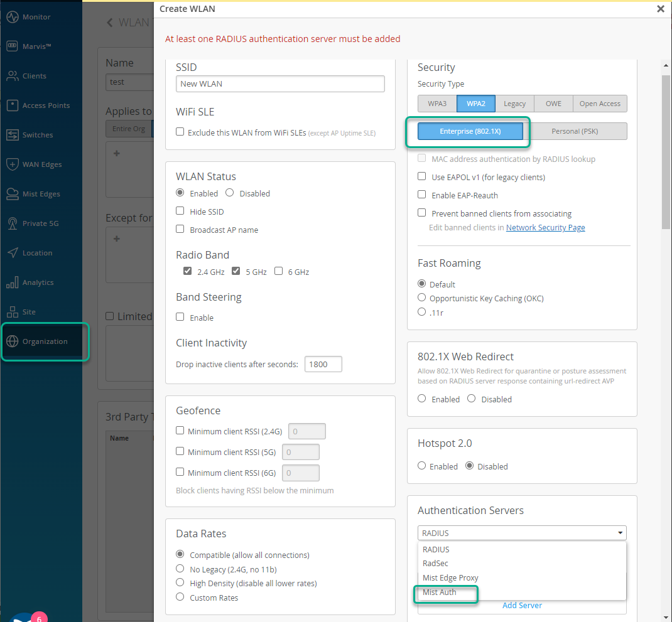Select the .11r fast roaming option
This screenshot has width=672, height=622.
point(422,311)
